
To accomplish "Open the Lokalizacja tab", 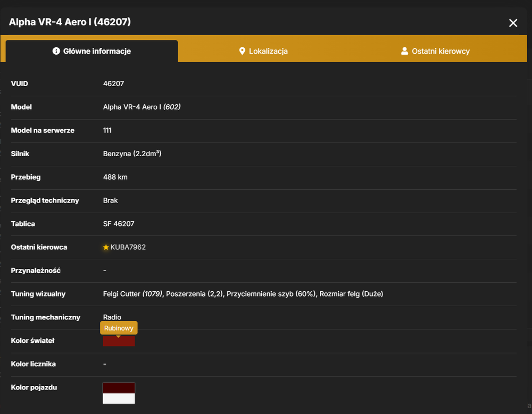I will tap(263, 51).
